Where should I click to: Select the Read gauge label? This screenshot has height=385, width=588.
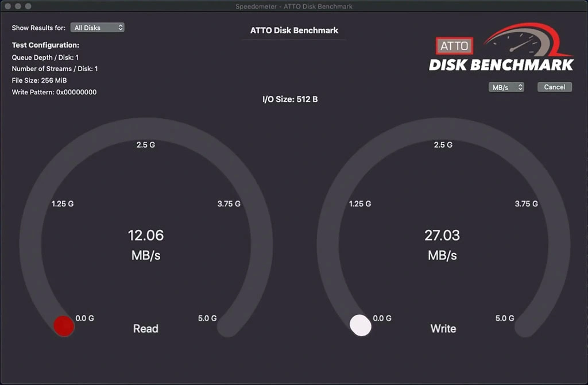[145, 329]
